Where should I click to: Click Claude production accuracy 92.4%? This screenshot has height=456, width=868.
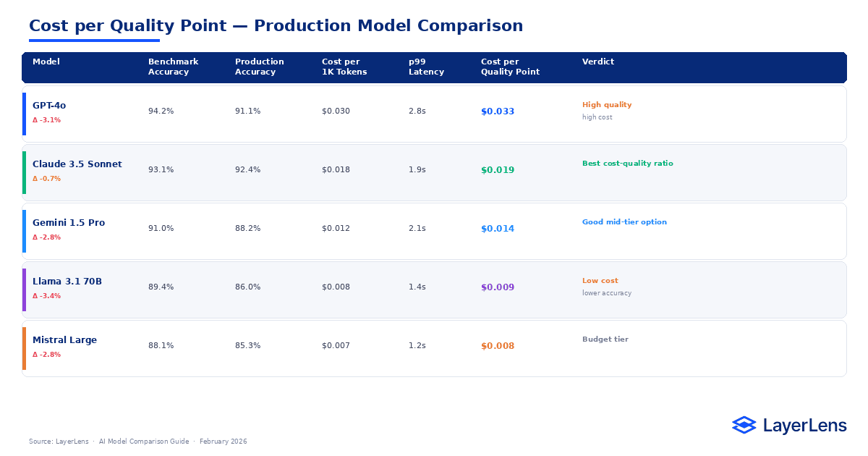pyautogui.click(x=248, y=170)
